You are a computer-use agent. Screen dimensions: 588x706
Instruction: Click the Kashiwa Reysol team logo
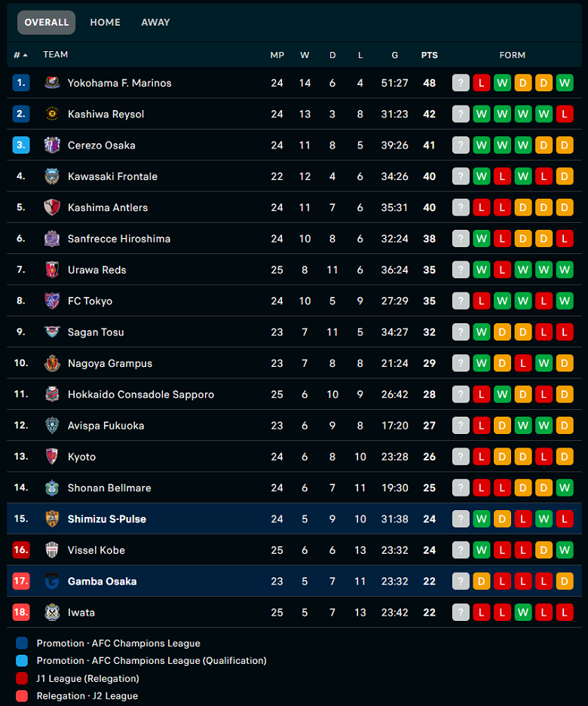(52, 114)
